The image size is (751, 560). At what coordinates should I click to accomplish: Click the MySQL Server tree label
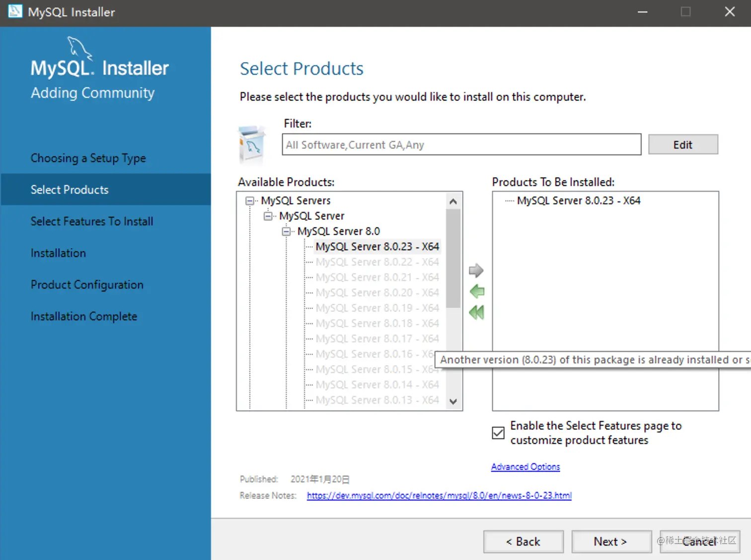(311, 216)
